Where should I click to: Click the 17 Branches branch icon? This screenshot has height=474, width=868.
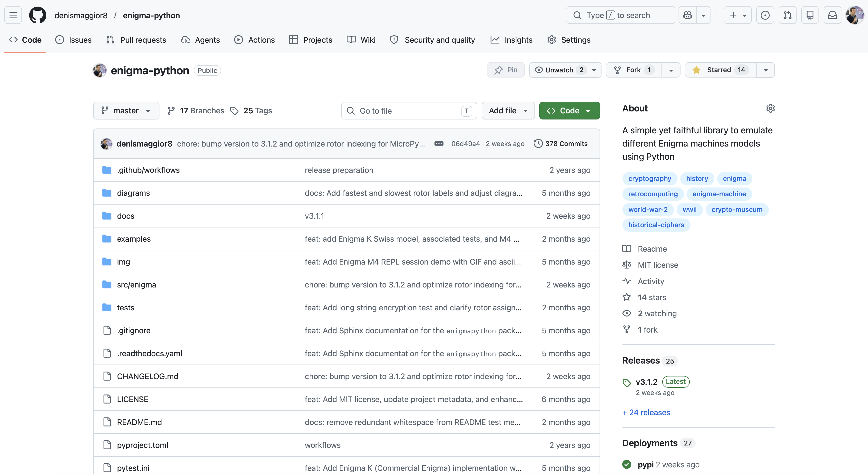171,110
